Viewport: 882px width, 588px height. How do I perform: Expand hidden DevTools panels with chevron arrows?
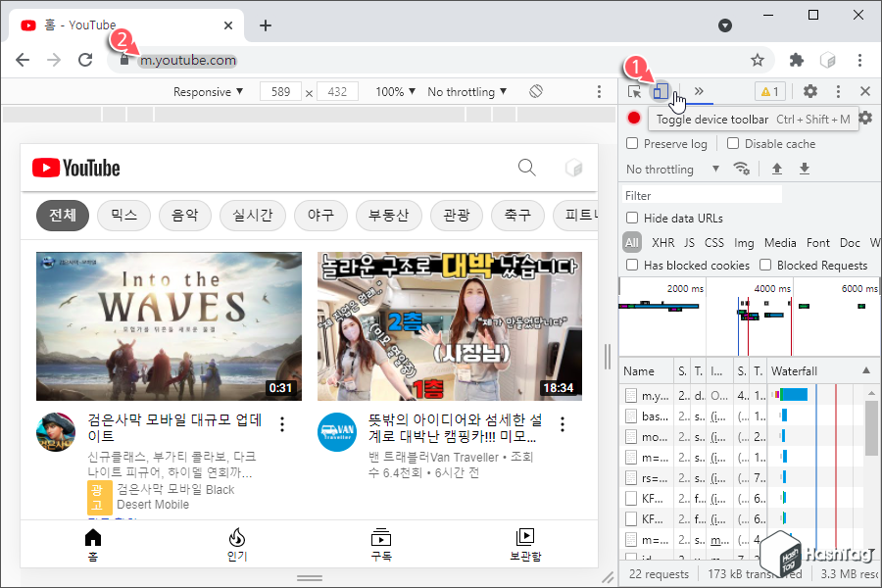(698, 90)
